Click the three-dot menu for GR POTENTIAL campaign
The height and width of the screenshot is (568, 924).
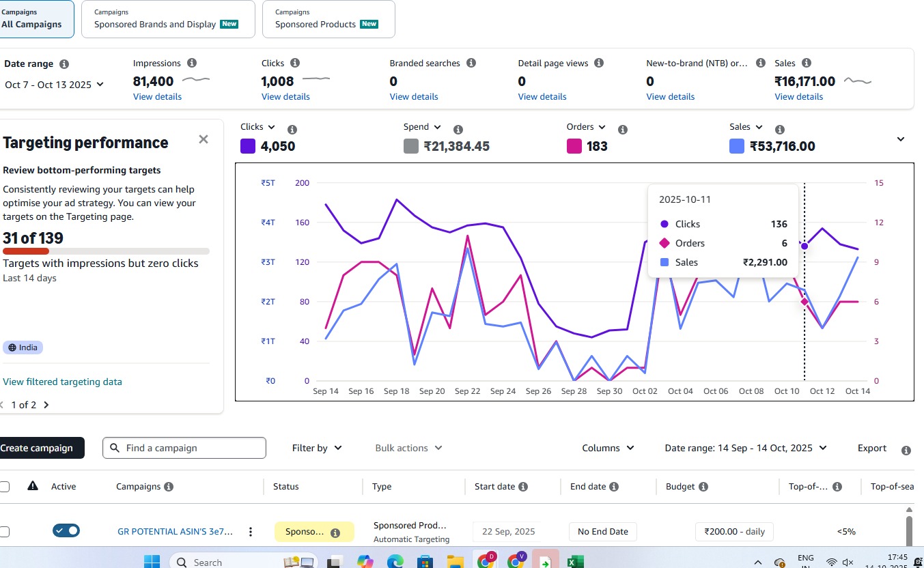(x=251, y=532)
